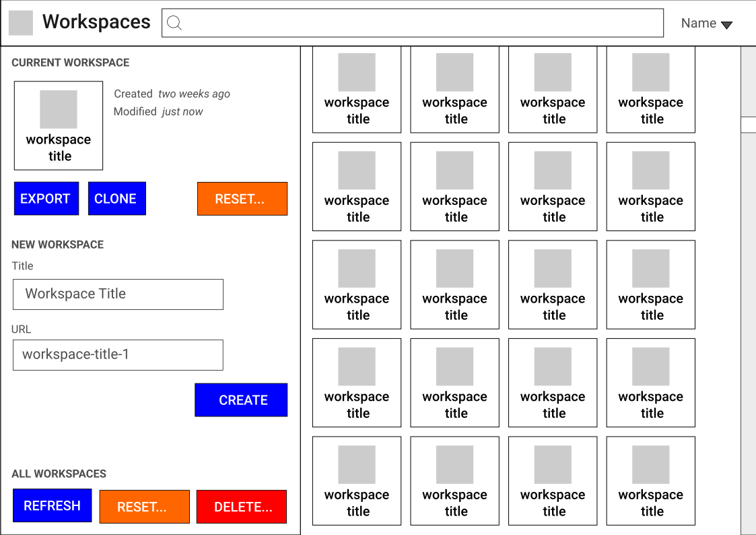The height and width of the screenshot is (535, 756).
Task: Click the magnifying glass search icon
Action: pos(174,23)
